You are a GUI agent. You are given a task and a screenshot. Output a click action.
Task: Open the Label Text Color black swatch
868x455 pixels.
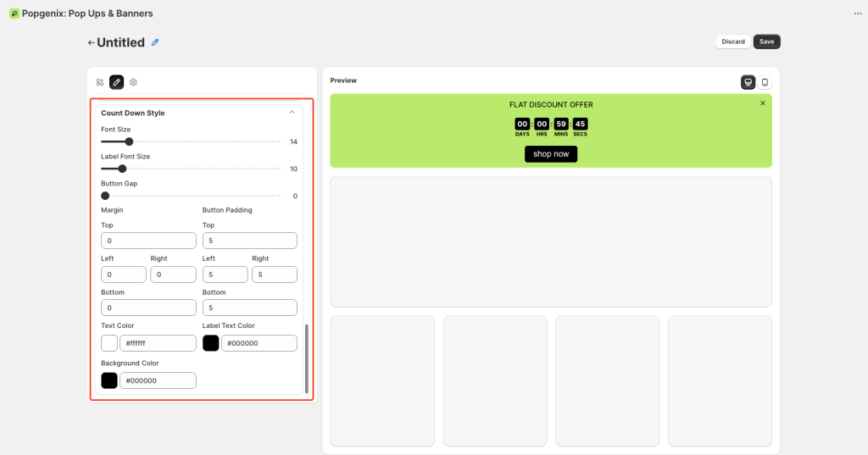pos(210,343)
